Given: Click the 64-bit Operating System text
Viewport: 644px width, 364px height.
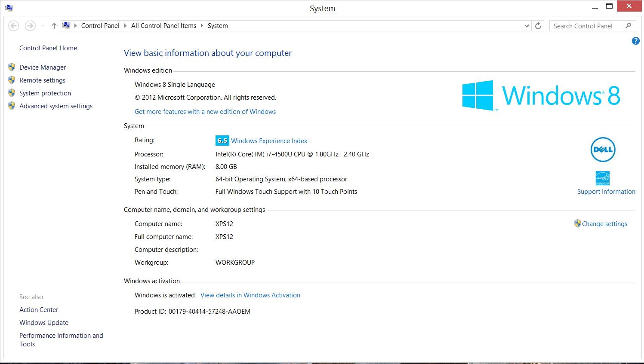Looking at the screenshot, I should tap(281, 179).
